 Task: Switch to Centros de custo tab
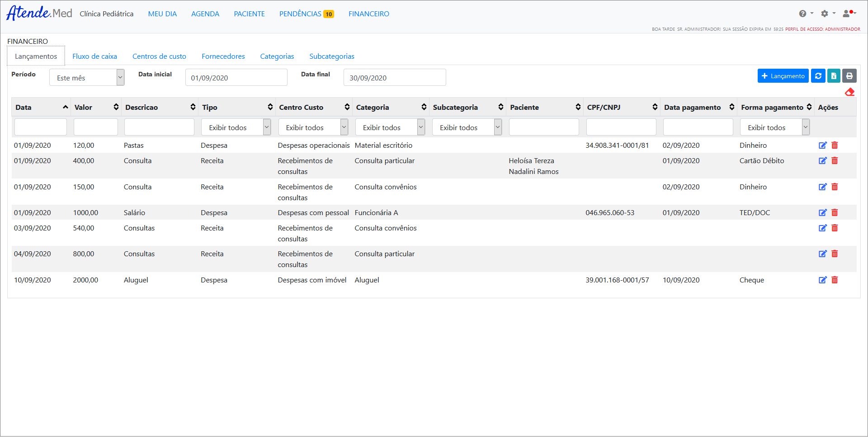(x=159, y=56)
